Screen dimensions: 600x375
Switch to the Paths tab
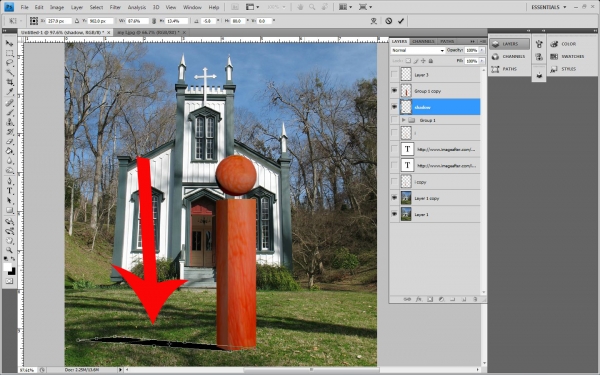click(x=447, y=41)
